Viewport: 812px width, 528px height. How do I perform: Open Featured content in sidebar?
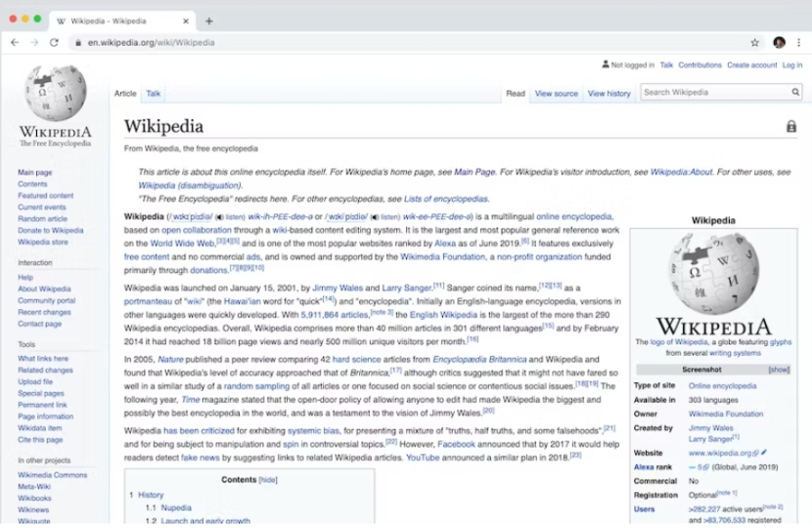point(46,196)
